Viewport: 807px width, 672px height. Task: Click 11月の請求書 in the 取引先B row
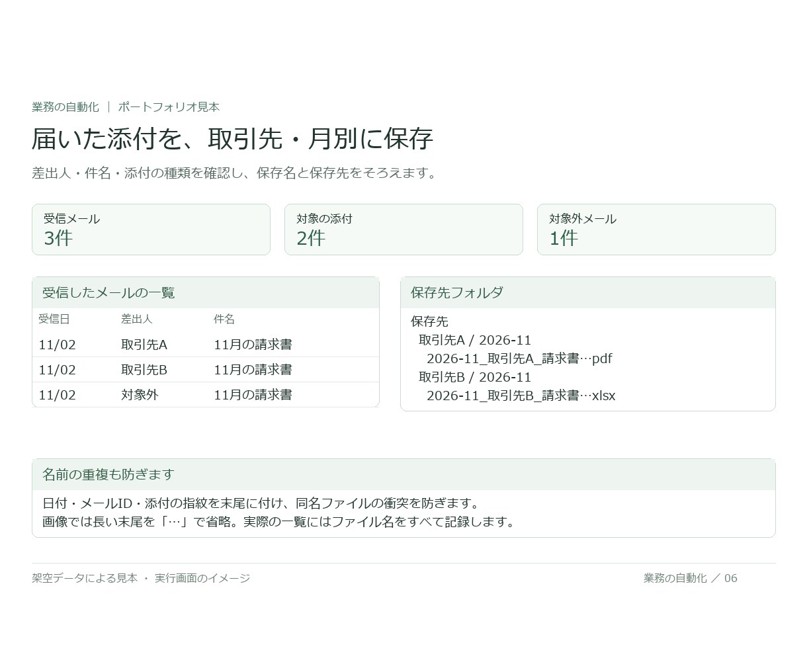pyautogui.click(x=253, y=370)
